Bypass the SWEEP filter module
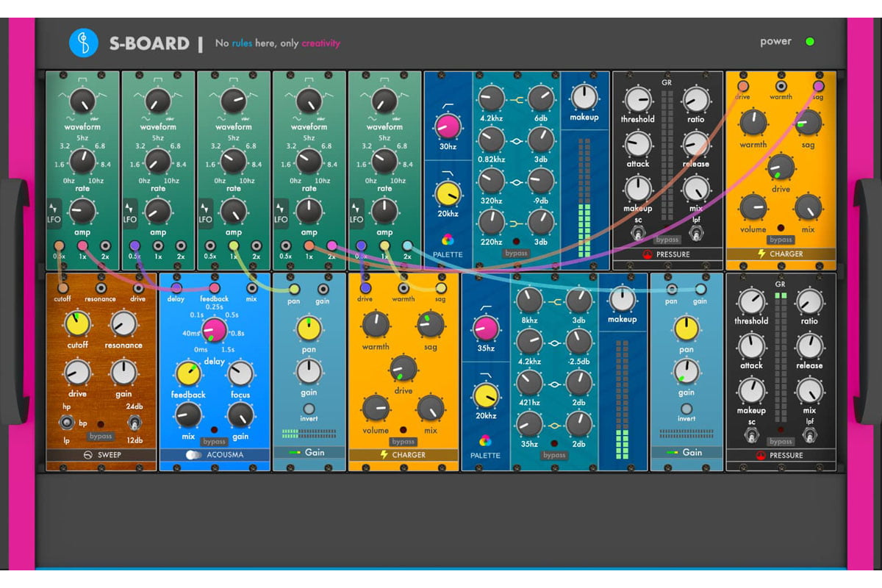 pyautogui.click(x=101, y=436)
